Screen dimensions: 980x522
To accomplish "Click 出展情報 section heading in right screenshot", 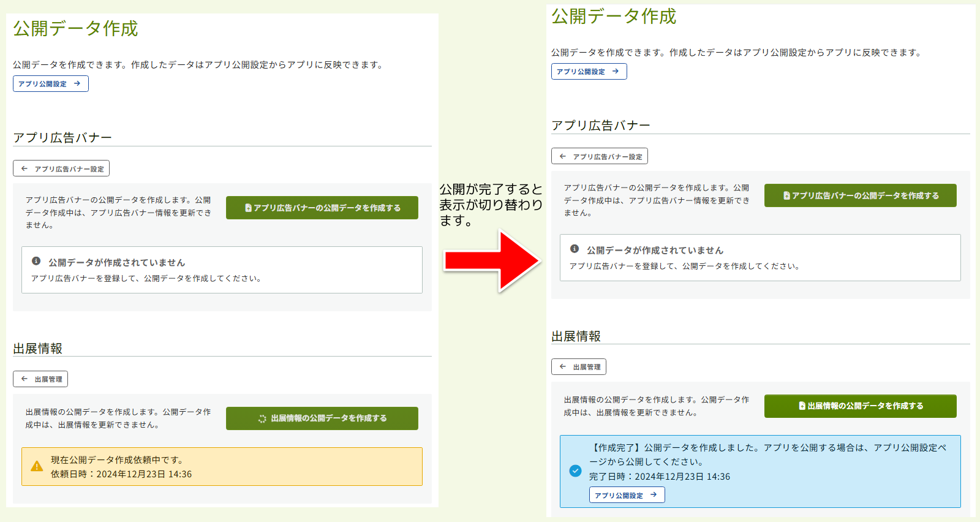I will pos(576,336).
